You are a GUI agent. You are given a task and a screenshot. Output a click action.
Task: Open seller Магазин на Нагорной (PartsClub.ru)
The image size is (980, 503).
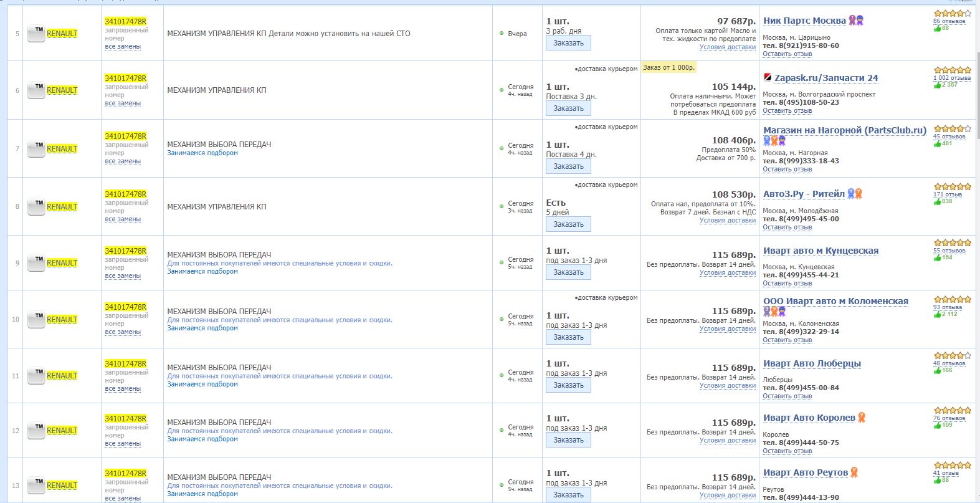coord(845,130)
